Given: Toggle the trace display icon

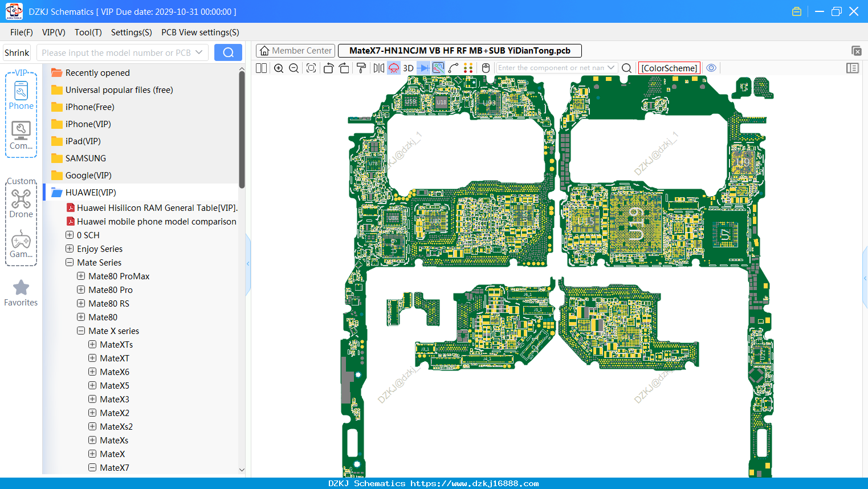Looking at the screenshot, I should 438,68.
